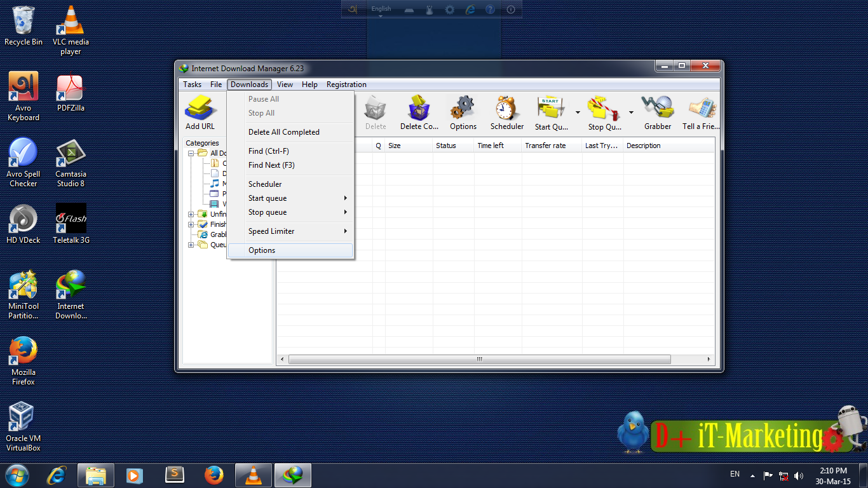The height and width of the screenshot is (488, 868).
Task: Click the Windows Start button
Action: click(17, 475)
